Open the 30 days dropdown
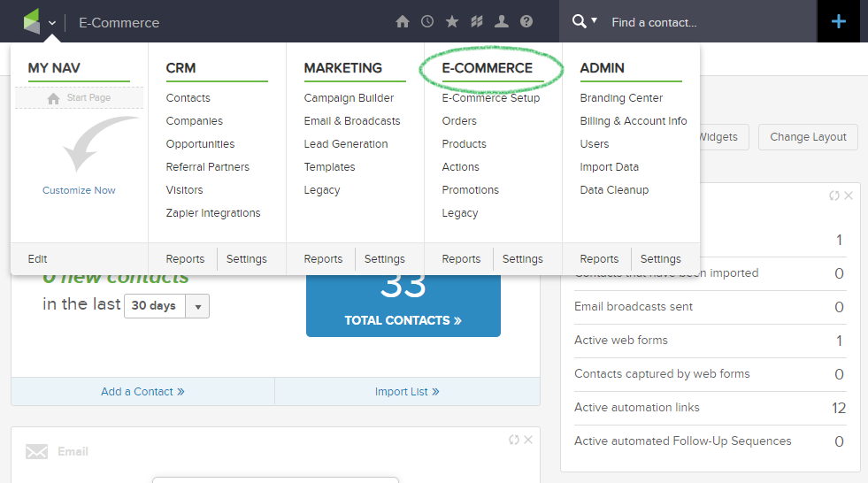 click(166, 306)
